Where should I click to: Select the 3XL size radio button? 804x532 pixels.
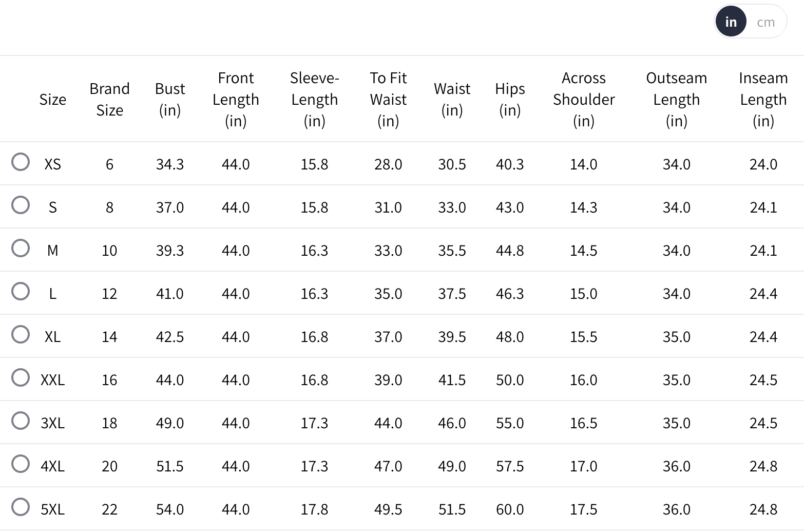point(21,421)
